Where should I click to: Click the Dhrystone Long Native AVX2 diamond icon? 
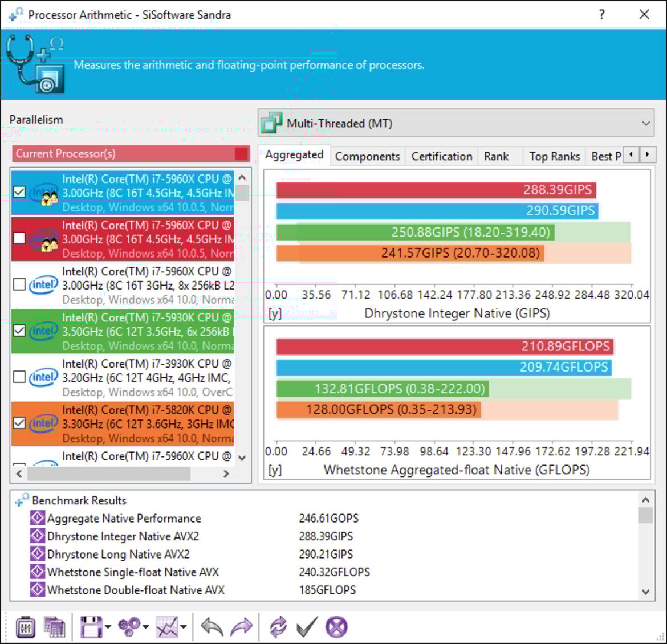(x=38, y=553)
